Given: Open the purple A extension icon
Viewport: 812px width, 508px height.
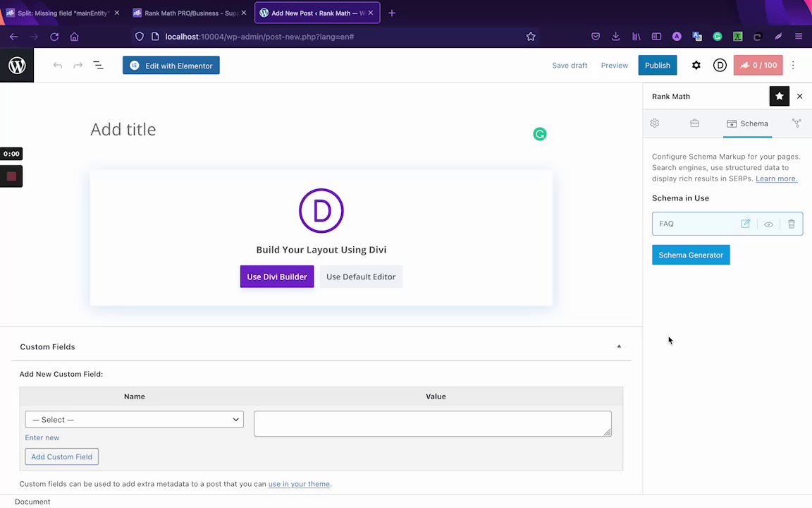Looking at the screenshot, I should (x=677, y=36).
